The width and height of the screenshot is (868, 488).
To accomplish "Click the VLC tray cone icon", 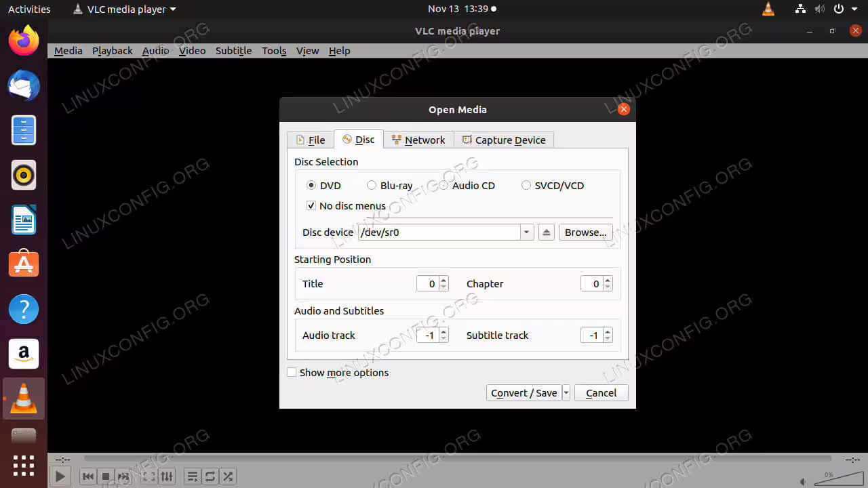I will (x=768, y=9).
